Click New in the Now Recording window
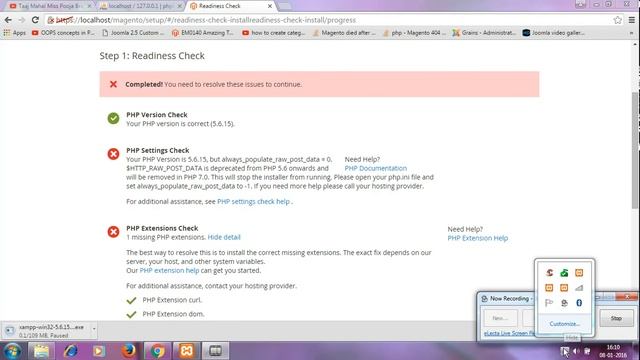Viewport: 640px width, 360px height. point(500,318)
